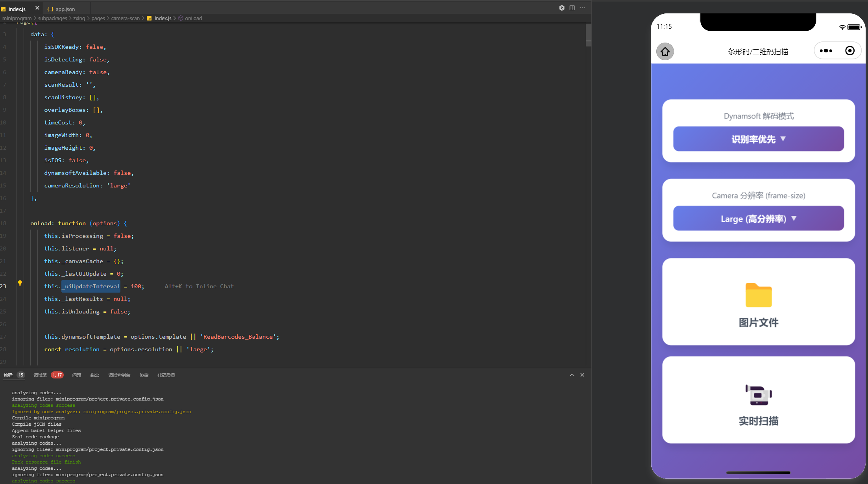The height and width of the screenshot is (484, 868).
Task: Click the onLoad breadcrumb symbol
Action: (193, 18)
